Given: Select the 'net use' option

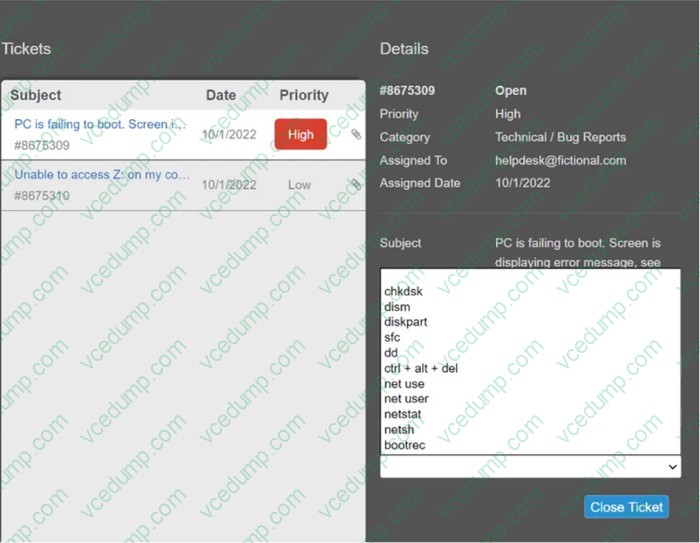Looking at the screenshot, I should tap(404, 384).
